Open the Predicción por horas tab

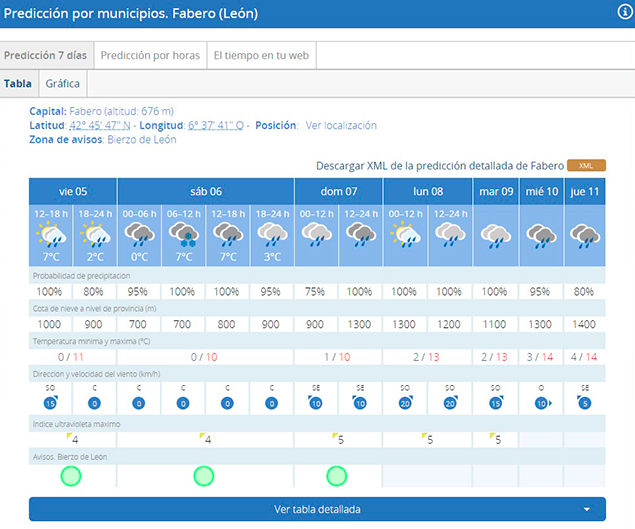(151, 56)
